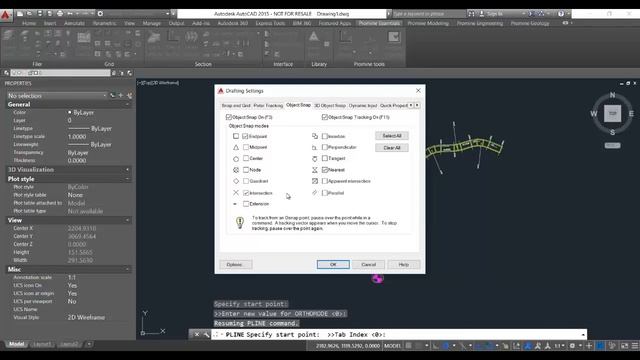This screenshot has width=640, height=360.
Task: Collapse the View section in Properties
Action: tap(127, 220)
